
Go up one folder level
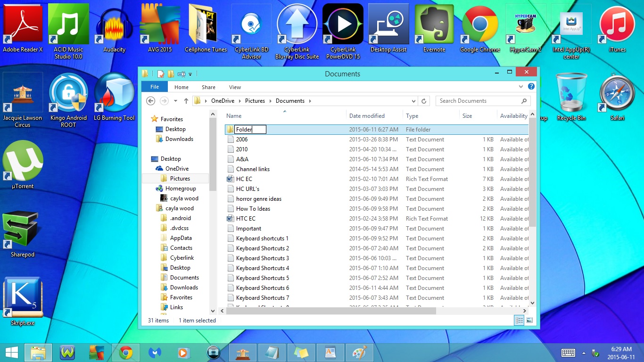pyautogui.click(x=186, y=101)
